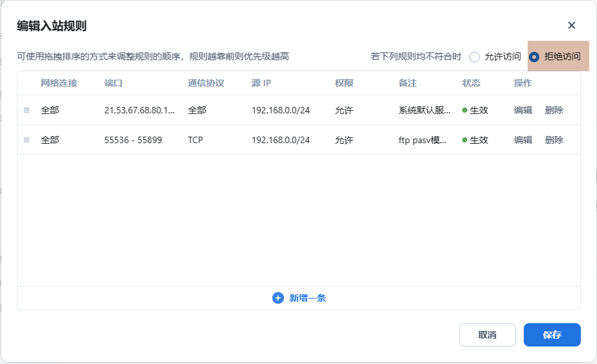Click the 保存 button
The width and height of the screenshot is (597, 364).
552,335
